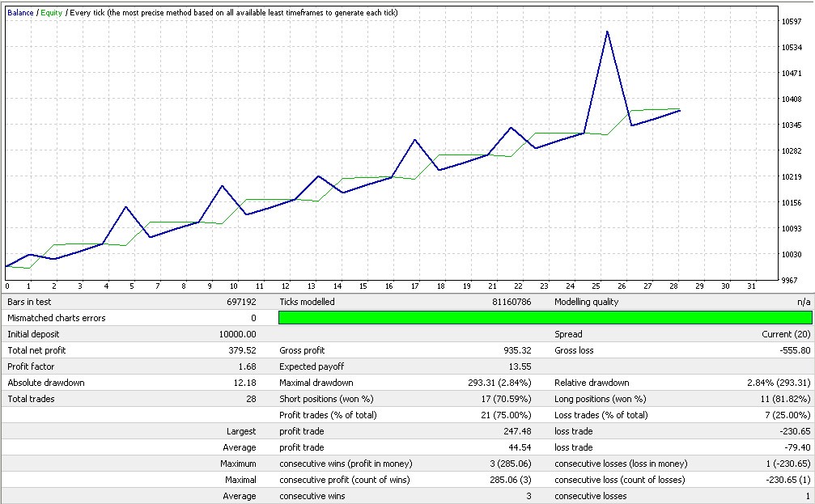Image resolution: width=815 pixels, height=504 pixels.
Task: Click the Total trades label
Action: (x=31, y=399)
